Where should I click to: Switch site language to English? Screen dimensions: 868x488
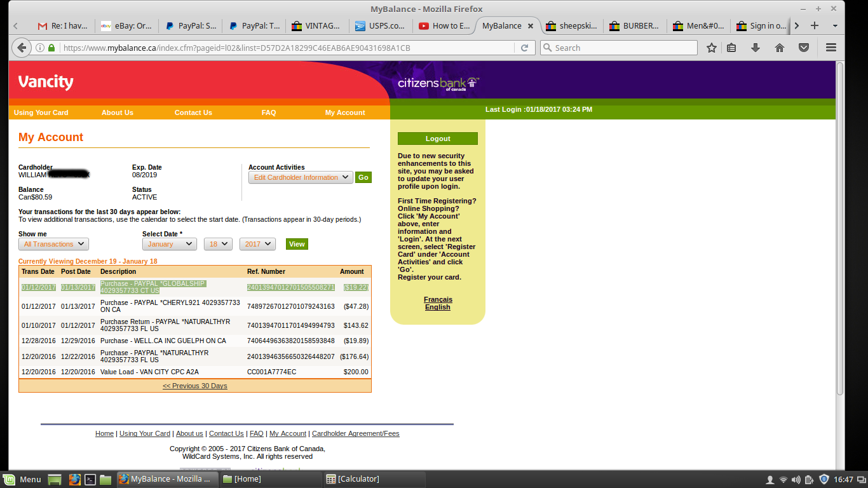tap(438, 307)
